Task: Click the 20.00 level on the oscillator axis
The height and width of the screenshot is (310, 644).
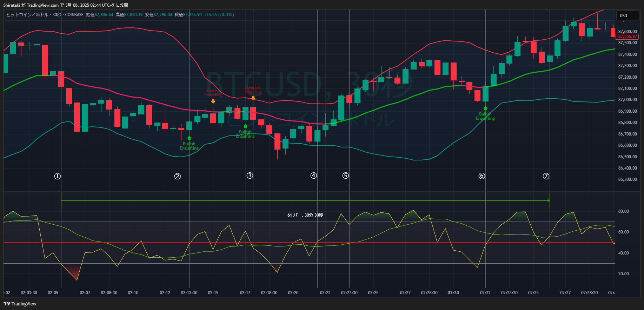Action: click(x=624, y=274)
